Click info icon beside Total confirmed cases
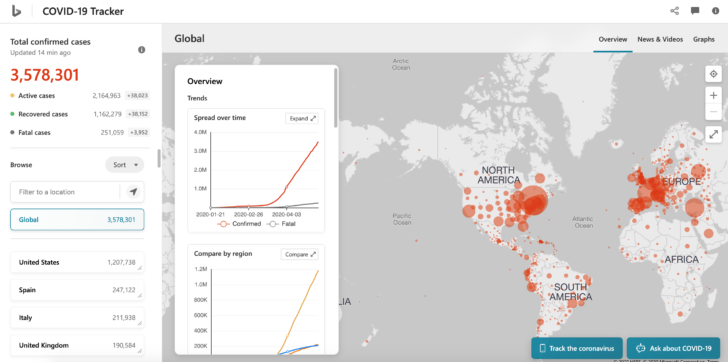Viewport: 728px width, 362px height. click(142, 50)
